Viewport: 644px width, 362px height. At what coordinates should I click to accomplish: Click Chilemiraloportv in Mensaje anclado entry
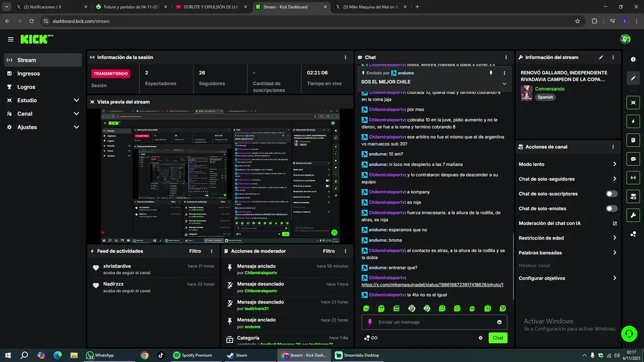tap(261, 273)
